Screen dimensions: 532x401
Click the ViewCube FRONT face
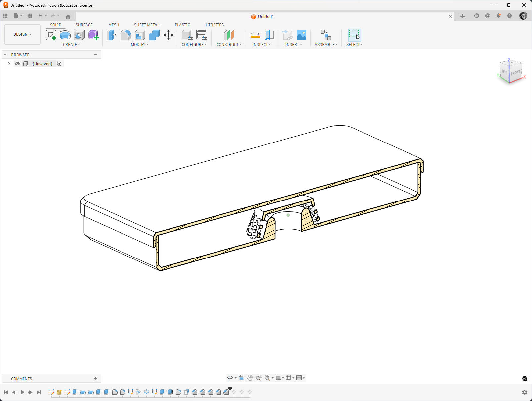coord(515,72)
